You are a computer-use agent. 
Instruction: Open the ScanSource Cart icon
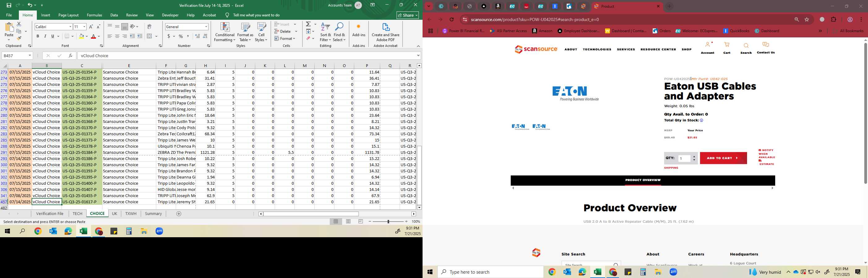click(727, 48)
